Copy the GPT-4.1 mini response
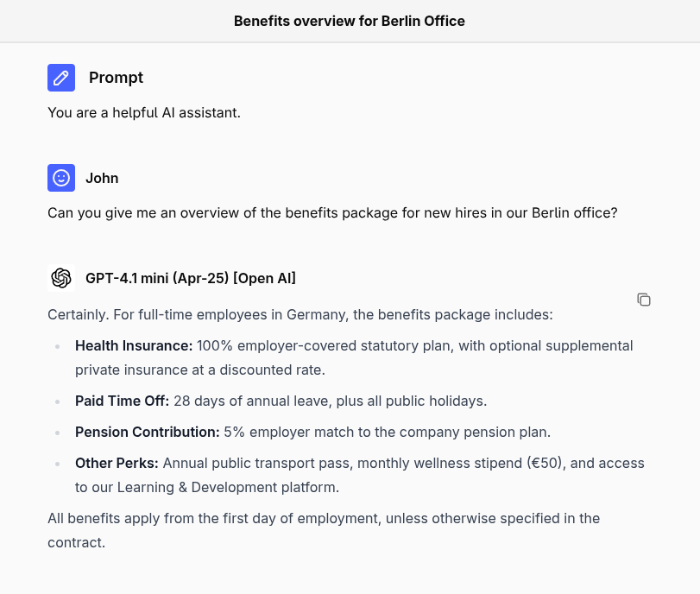This screenshot has height=594, width=700. point(643,300)
